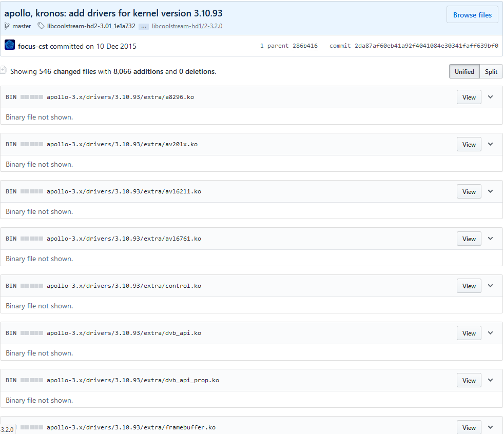View the avl6211.ko binary file
This screenshot has width=504, height=434.
coord(469,192)
